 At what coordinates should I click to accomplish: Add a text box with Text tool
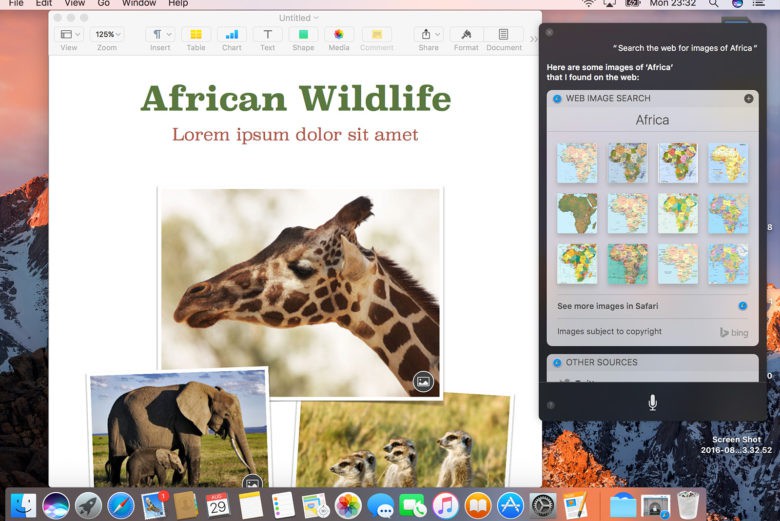click(267, 35)
